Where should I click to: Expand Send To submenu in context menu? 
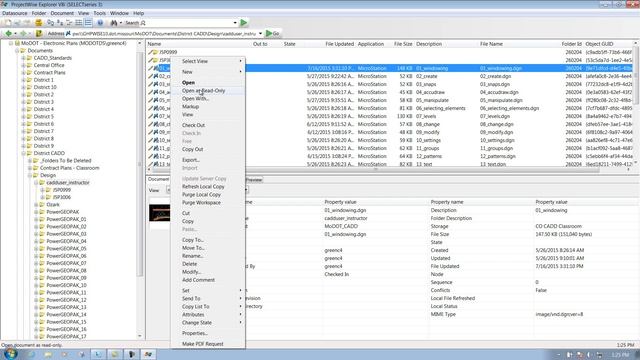pos(208,299)
